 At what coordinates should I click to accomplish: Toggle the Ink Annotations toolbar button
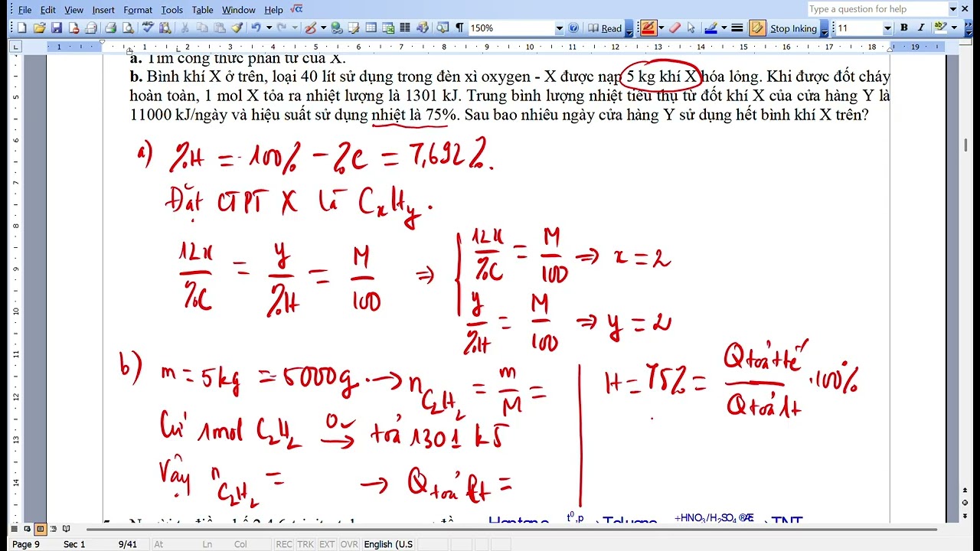point(757,28)
